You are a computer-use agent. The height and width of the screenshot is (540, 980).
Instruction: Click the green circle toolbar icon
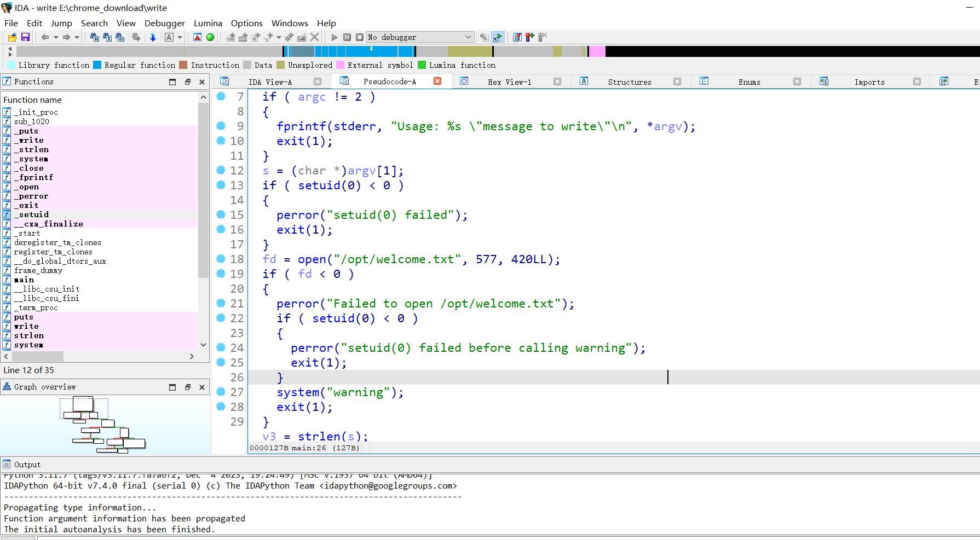[x=210, y=37]
